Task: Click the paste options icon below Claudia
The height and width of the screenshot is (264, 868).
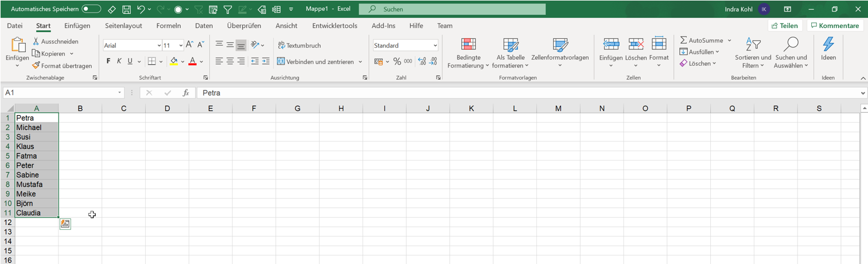Action: (x=65, y=224)
